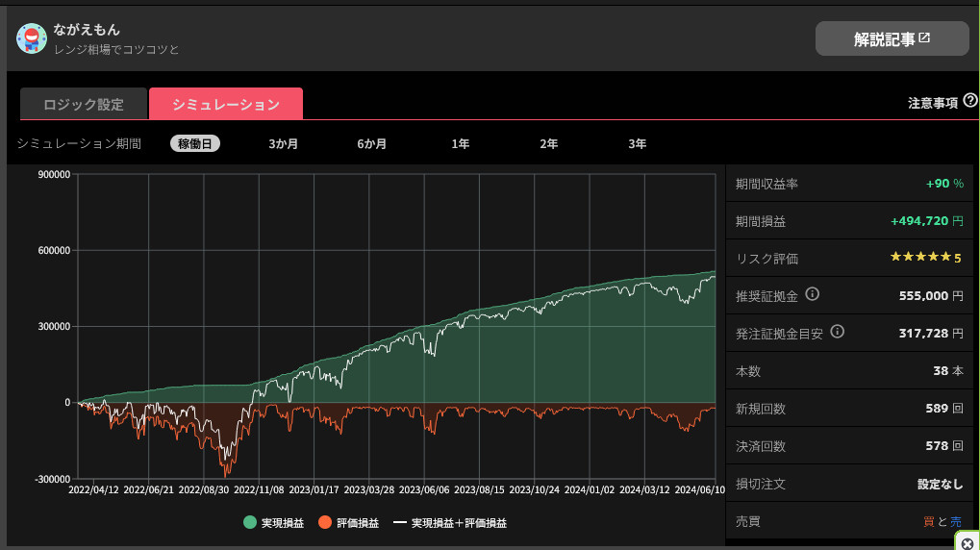Click the 2024/06/10 date axis label
980x550 pixels.
click(699, 490)
